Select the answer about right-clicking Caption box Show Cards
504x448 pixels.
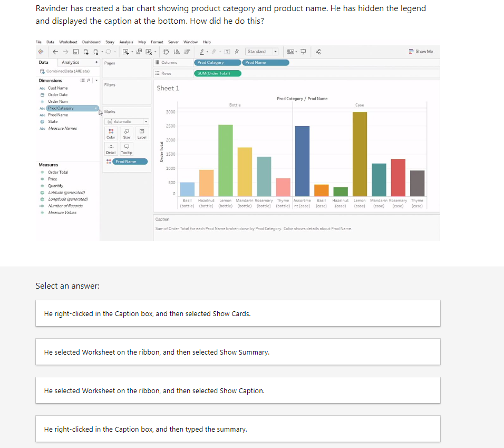(x=237, y=313)
